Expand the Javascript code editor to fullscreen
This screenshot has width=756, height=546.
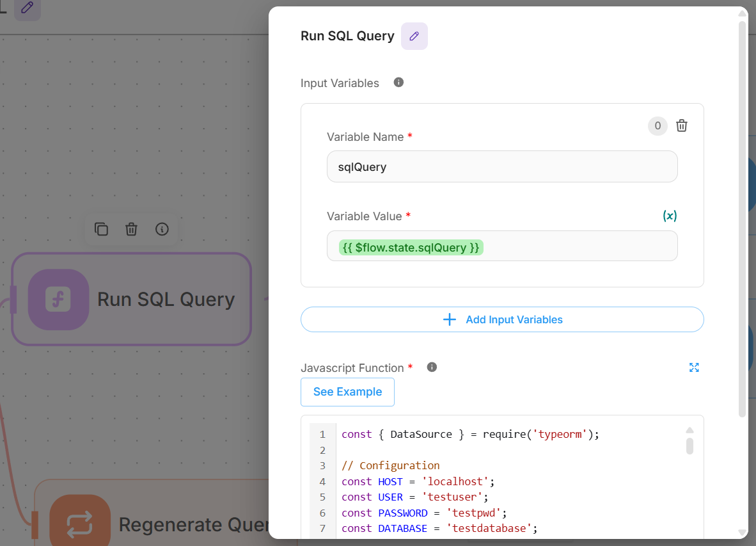(694, 367)
